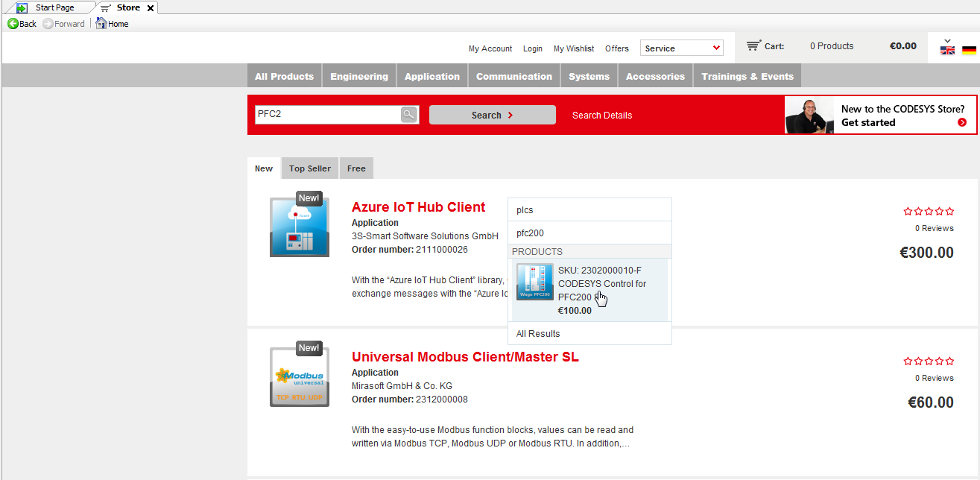
Task: Switch language with the UK flag
Action: [x=947, y=51]
